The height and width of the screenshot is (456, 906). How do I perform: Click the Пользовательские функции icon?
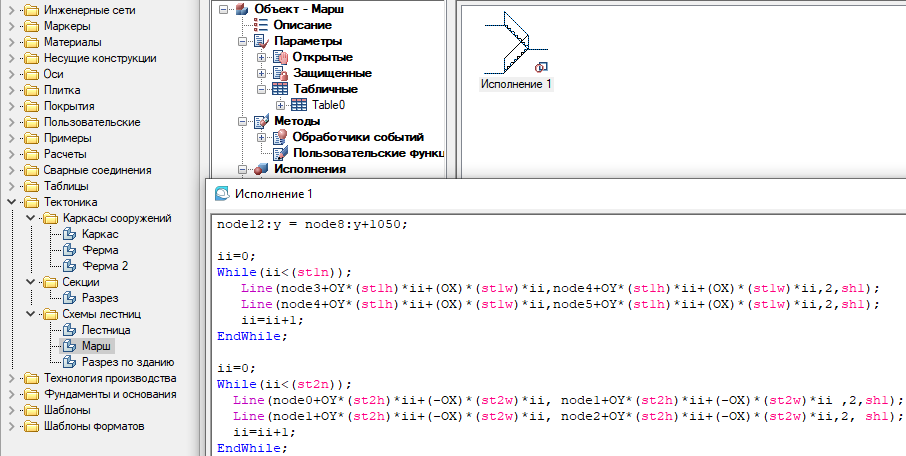pyautogui.click(x=280, y=153)
